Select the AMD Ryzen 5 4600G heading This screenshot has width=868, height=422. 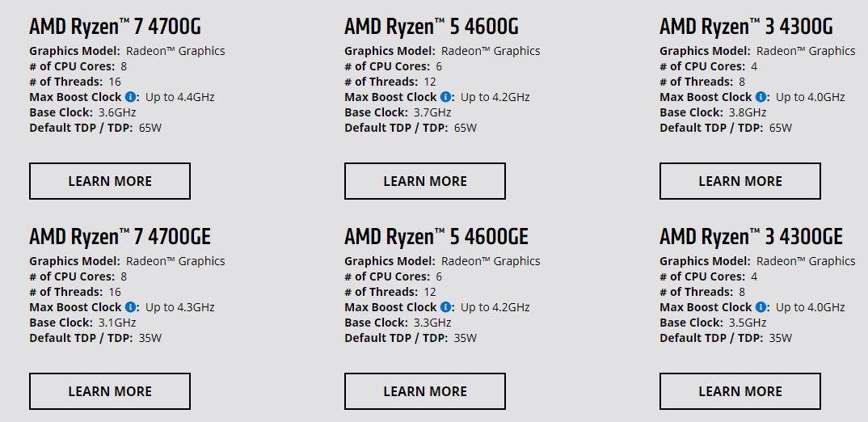point(431,27)
